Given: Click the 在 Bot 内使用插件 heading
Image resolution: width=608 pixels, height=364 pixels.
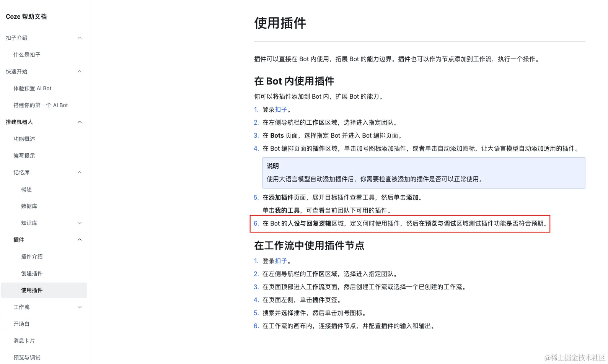Looking at the screenshot, I should 294,81.
